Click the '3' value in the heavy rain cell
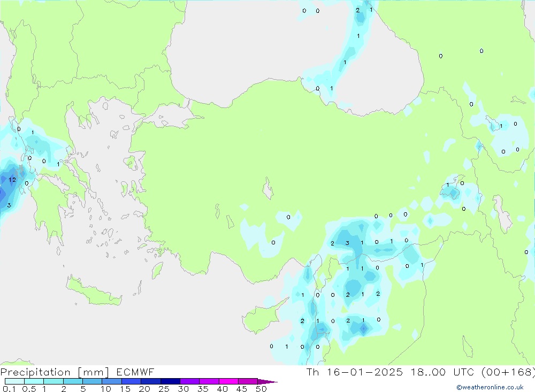Image resolution: width=535 pixels, height=392 pixels. coord(9,205)
